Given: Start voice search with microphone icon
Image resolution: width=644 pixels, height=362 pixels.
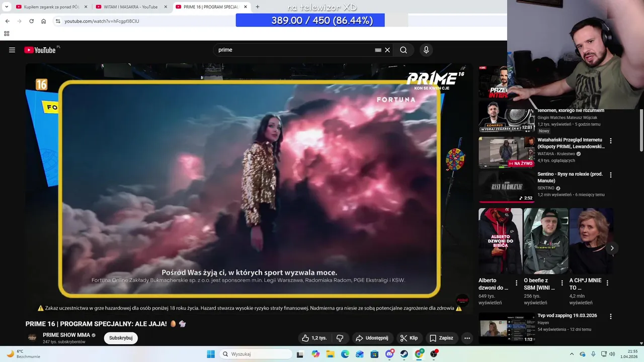Looking at the screenshot, I should 426,50.
